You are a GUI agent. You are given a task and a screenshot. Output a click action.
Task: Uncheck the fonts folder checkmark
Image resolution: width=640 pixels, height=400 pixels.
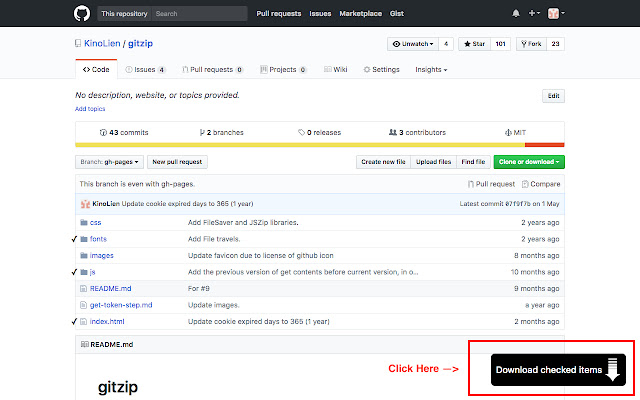point(73,239)
